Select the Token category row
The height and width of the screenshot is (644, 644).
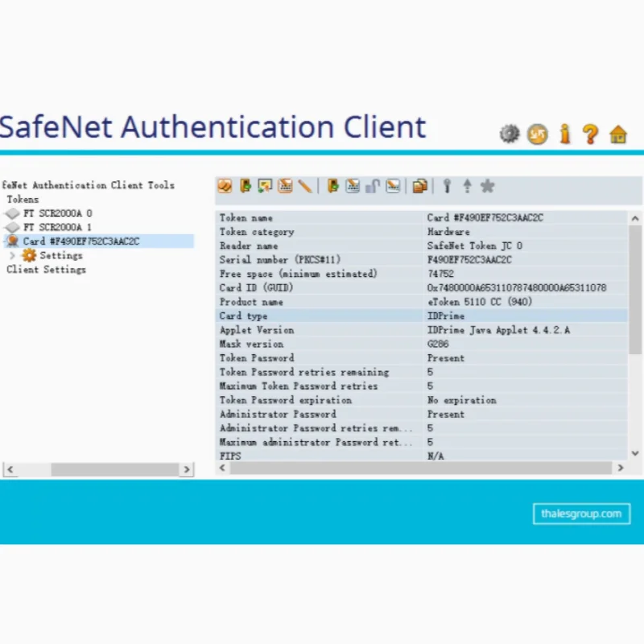click(x=422, y=232)
